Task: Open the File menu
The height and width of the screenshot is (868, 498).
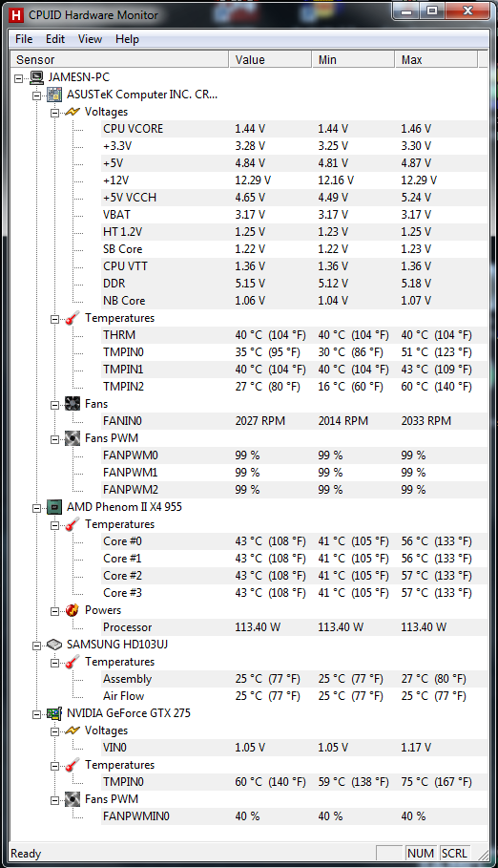Action: [24, 39]
